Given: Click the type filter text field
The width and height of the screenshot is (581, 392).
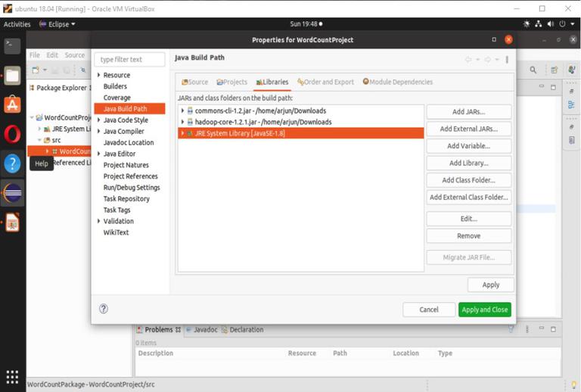Looking at the screenshot, I should coord(129,59).
